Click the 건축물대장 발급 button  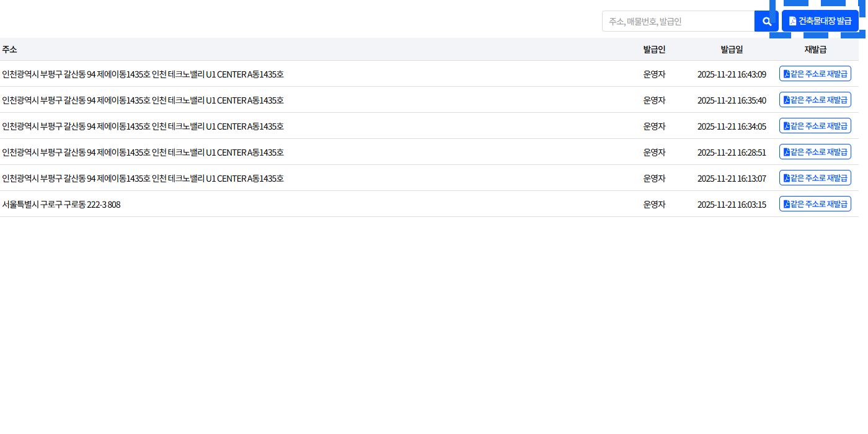pyautogui.click(x=820, y=21)
